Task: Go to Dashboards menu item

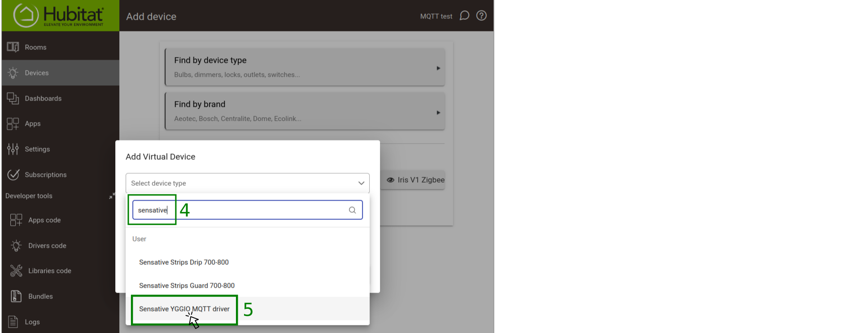Action: [61, 98]
